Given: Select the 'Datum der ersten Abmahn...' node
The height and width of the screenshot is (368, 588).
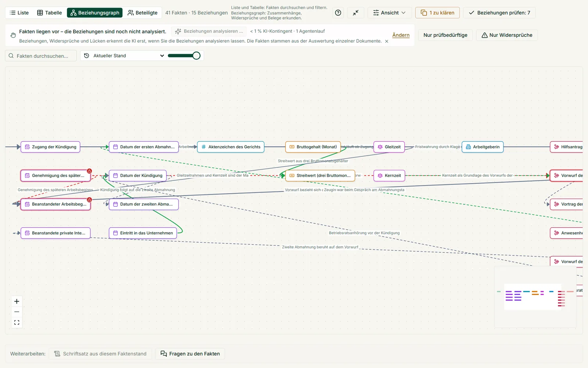Looking at the screenshot, I should coord(144,147).
